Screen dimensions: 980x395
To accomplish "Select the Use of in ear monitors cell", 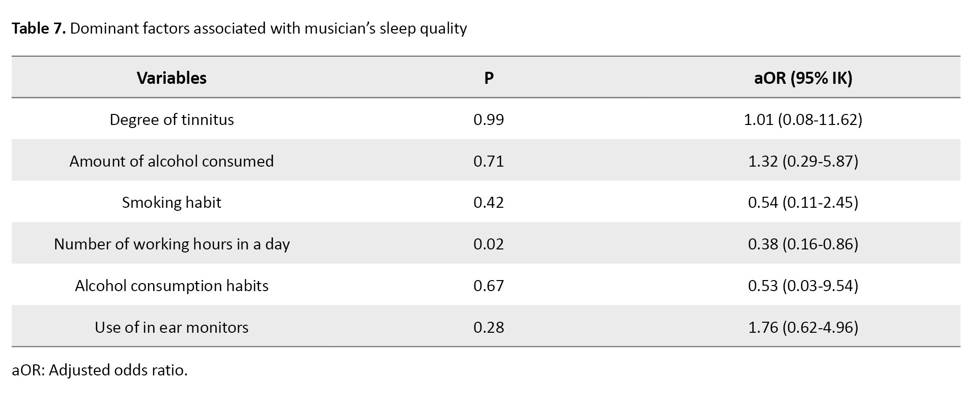I will pyautogui.click(x=172, y=327).
